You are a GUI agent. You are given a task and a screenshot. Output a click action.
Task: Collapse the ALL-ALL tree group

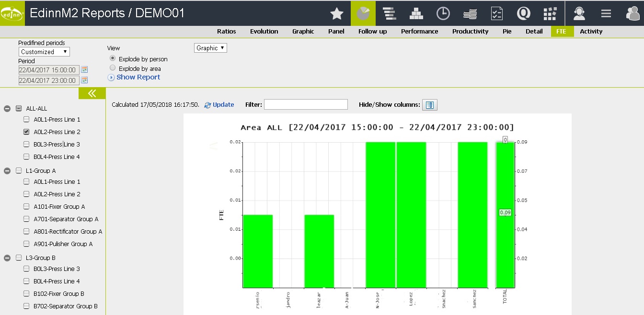[x=7, y=109]
